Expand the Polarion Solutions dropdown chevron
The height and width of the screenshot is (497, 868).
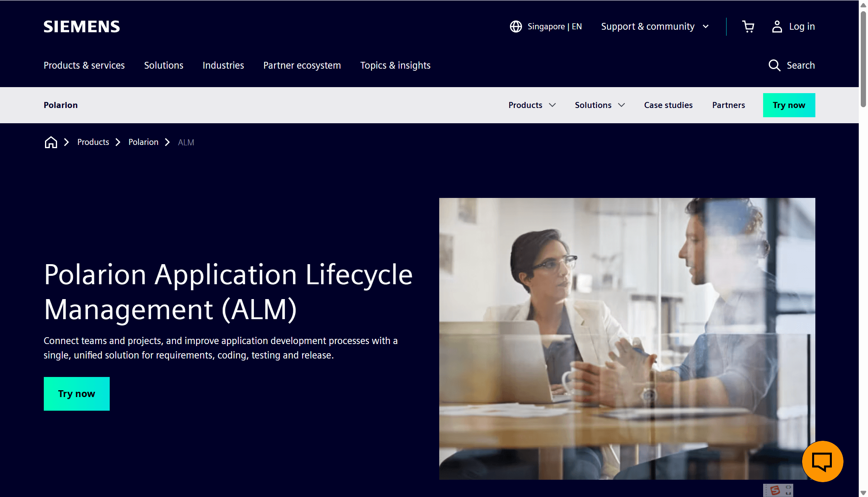tap(622, 105)
